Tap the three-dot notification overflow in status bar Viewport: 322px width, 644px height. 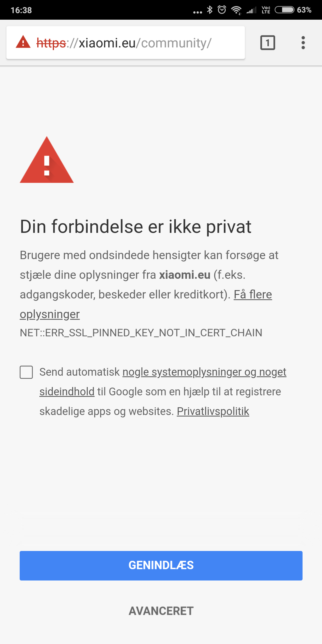coord(198,12)
